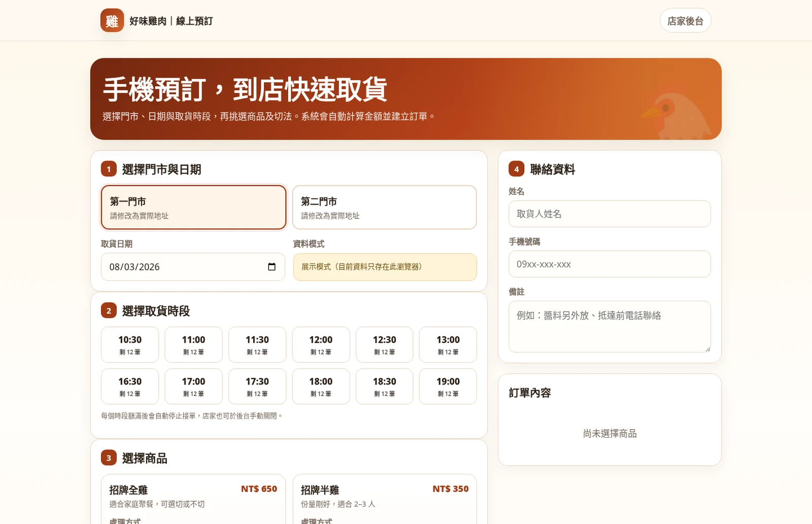This screenshot has height=524, width=812.
Task: Choose the 17:30 pickup time slot
Action: click(x=257, y=386)
